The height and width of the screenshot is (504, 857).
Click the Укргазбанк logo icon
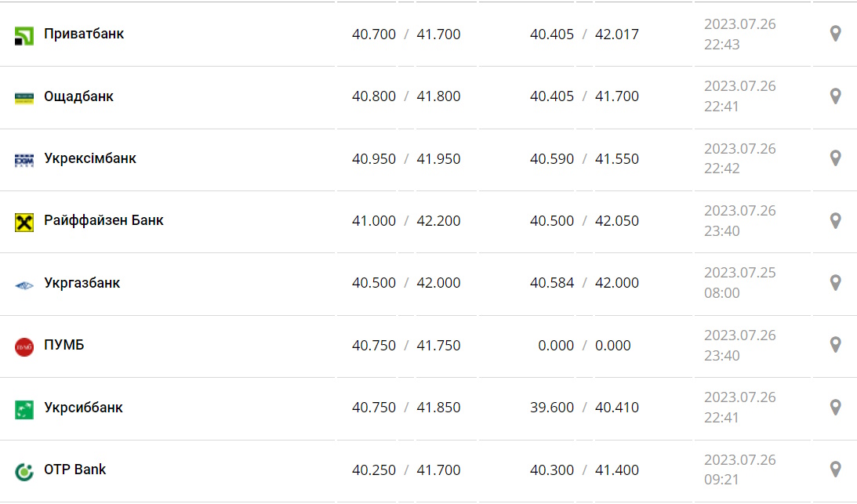(24, 285)
